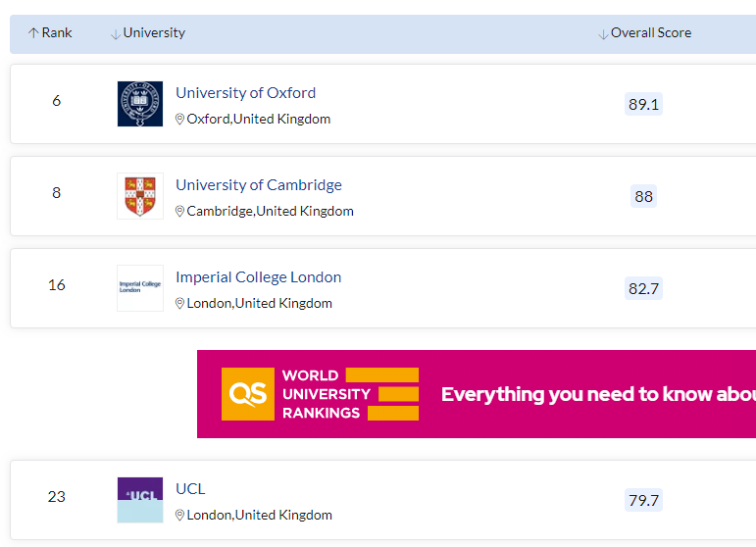The image size is (756, 547).
Task: Click the QS logo in the banner
Action: click(248, 394)
